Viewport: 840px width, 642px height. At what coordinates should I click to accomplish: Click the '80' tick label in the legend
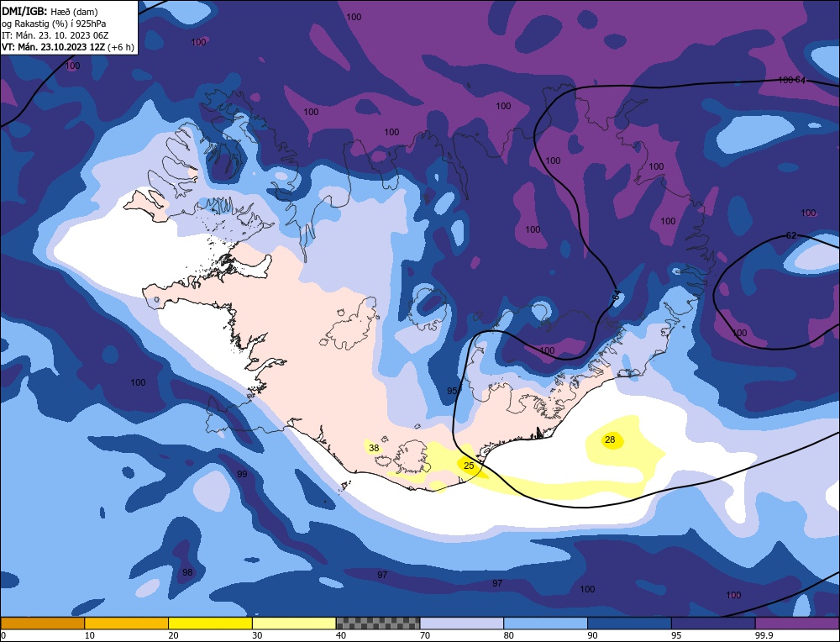point(509,635)
